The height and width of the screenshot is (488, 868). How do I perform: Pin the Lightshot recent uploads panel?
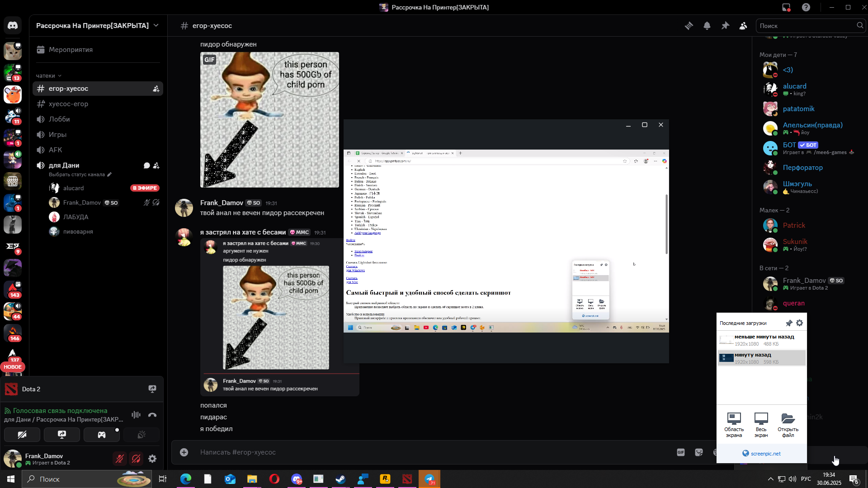pyautogui.click(x=789, y=323)
